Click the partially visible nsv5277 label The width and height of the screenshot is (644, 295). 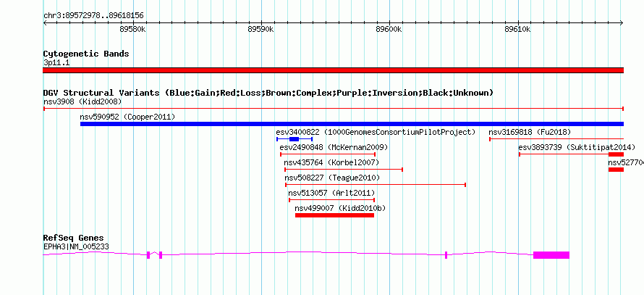[625, 162]
